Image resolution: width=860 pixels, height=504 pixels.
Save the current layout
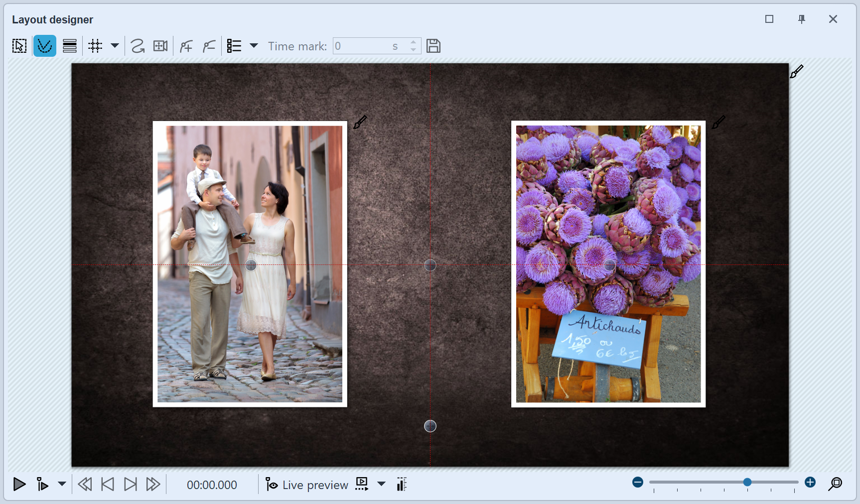point(433,46)
